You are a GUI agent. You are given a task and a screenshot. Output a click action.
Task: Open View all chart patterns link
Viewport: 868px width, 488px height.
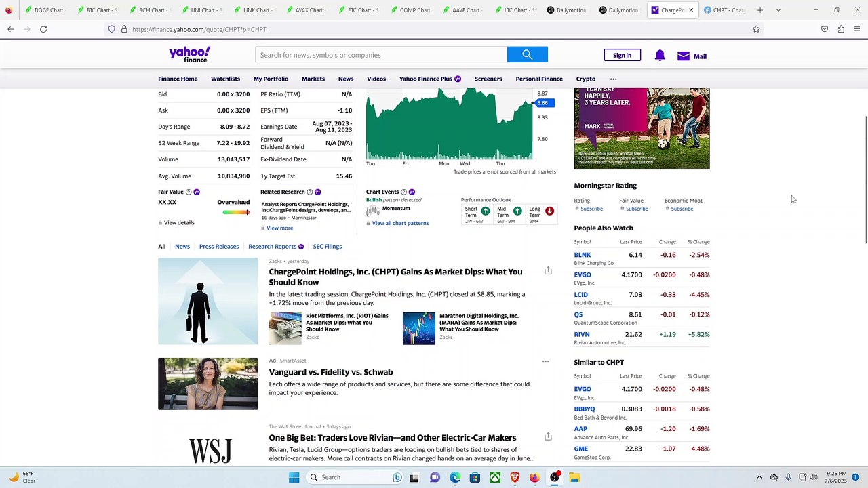(x=400, y=223)
